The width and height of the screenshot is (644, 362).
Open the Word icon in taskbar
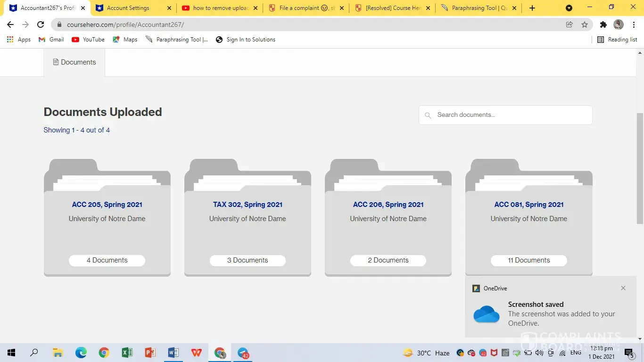173,353
